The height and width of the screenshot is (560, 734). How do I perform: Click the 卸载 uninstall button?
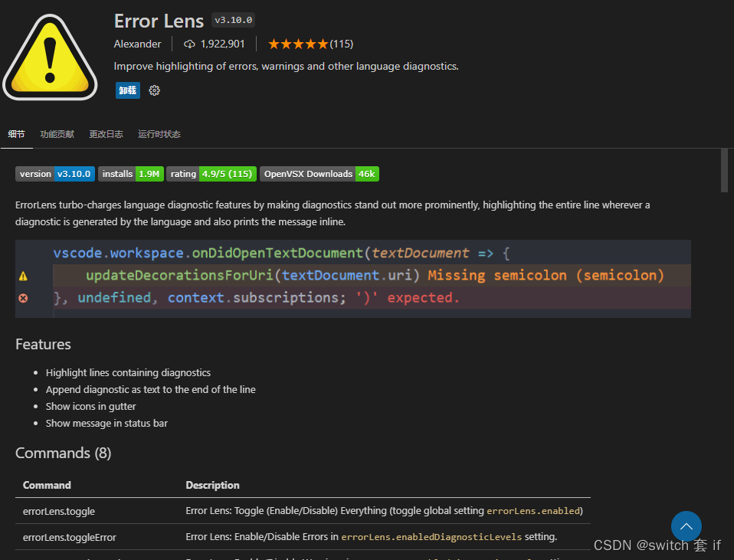pos(127,90)
